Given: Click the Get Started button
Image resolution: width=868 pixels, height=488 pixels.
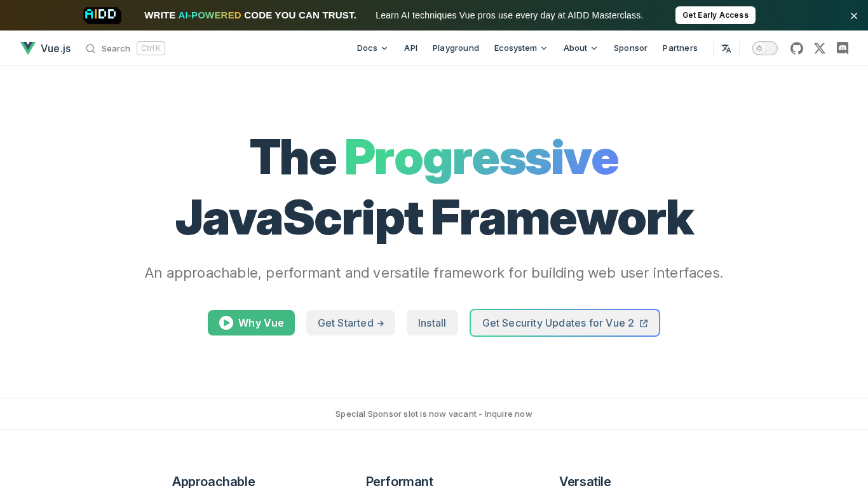Looking at the screenshot, I should [x=351, y=323].
